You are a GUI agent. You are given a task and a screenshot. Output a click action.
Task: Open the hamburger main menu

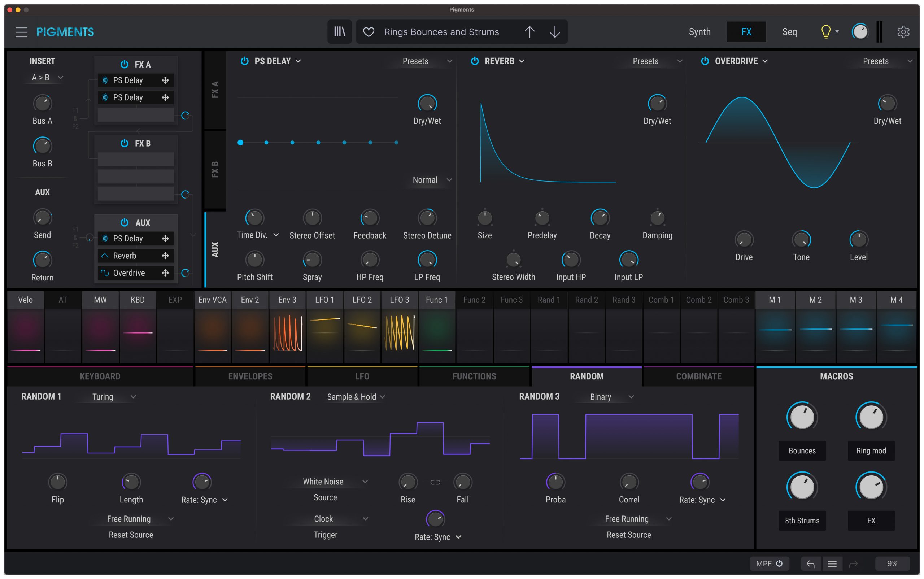coord(21,32)
